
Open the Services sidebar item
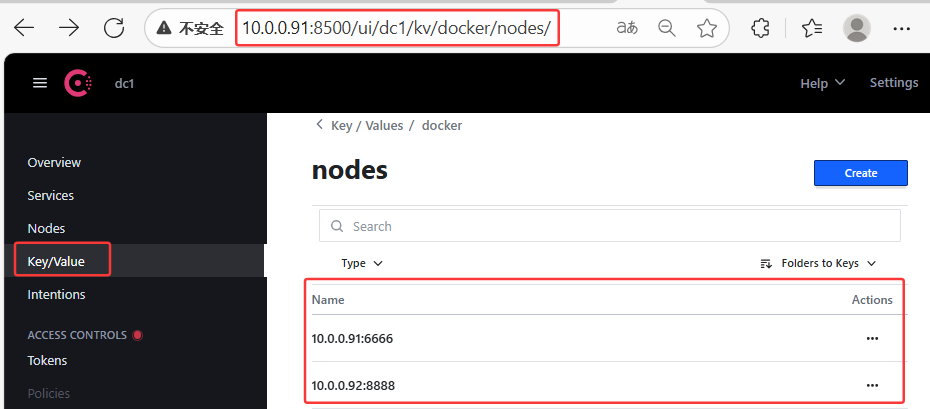(x=50, y=195)
